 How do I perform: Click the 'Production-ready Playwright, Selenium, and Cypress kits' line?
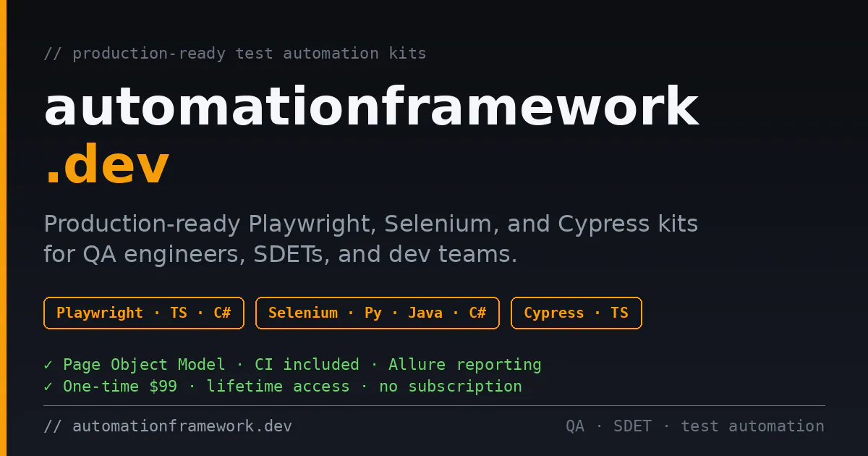[371, 224]
